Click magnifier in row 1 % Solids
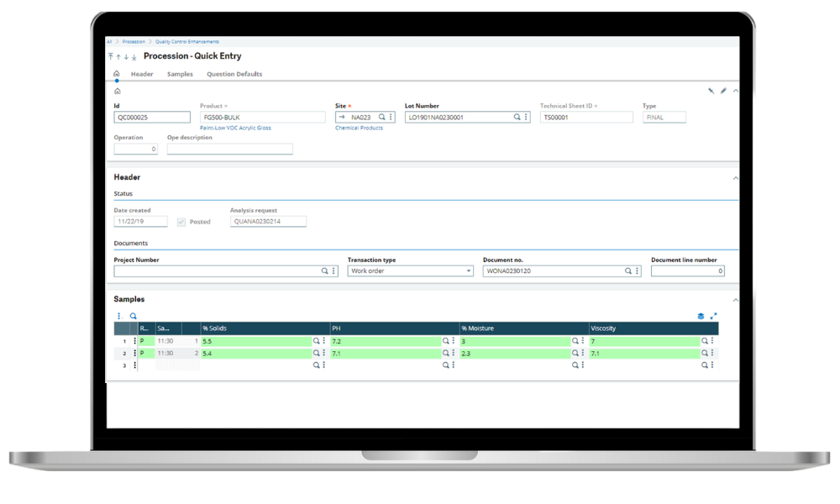The width and height of the screenshot is (840, 504). pos(316,341)
